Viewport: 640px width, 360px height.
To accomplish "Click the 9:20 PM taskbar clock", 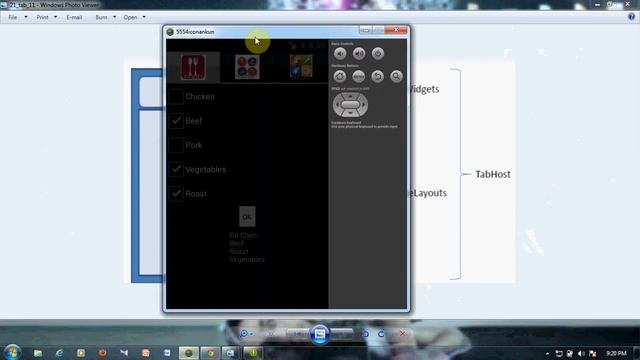I will (x=616, y=353).
